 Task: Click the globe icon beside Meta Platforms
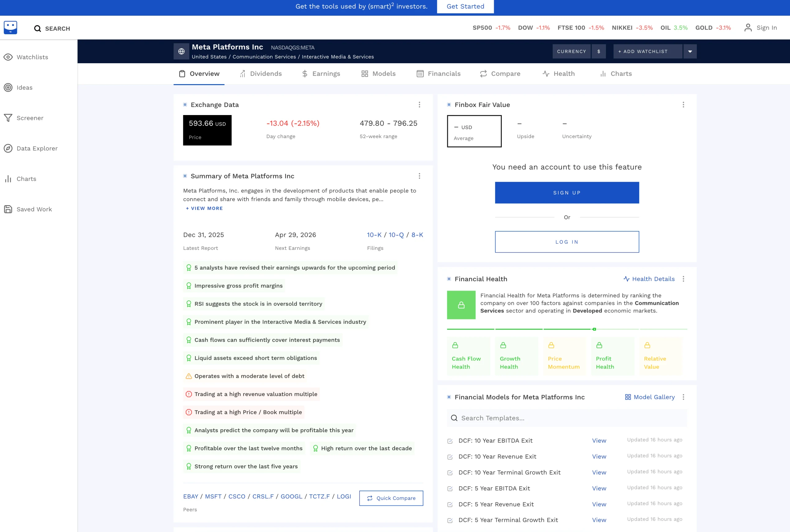point(181,51)
